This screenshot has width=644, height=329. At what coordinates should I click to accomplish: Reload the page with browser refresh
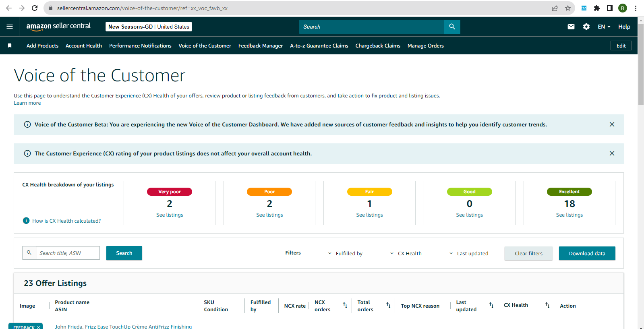35,8
